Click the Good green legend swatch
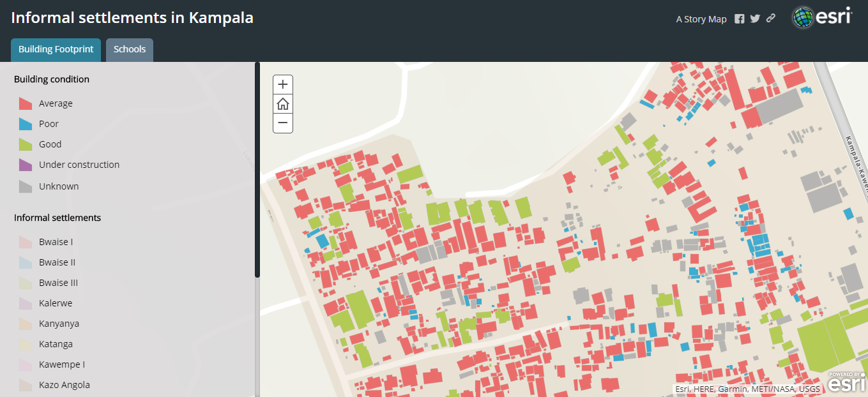868x397 pixels. point(26,144)
